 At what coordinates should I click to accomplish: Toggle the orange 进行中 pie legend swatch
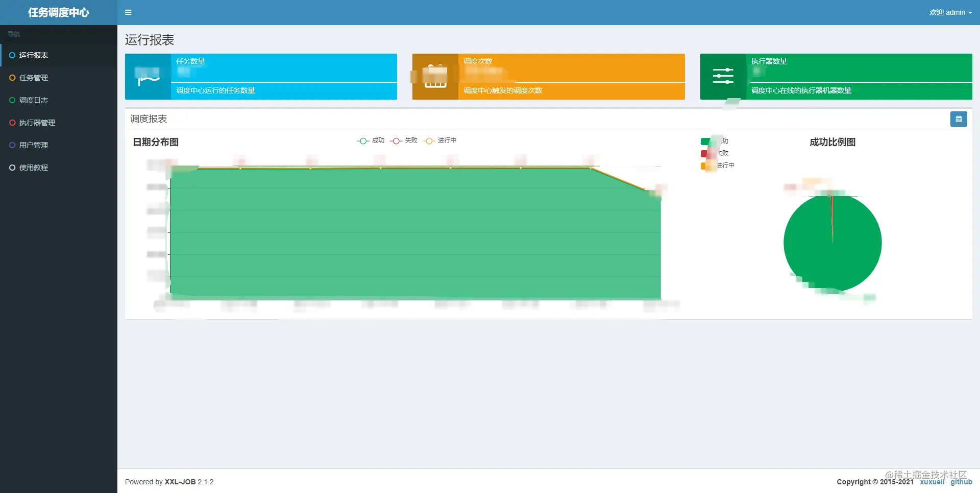706,166
